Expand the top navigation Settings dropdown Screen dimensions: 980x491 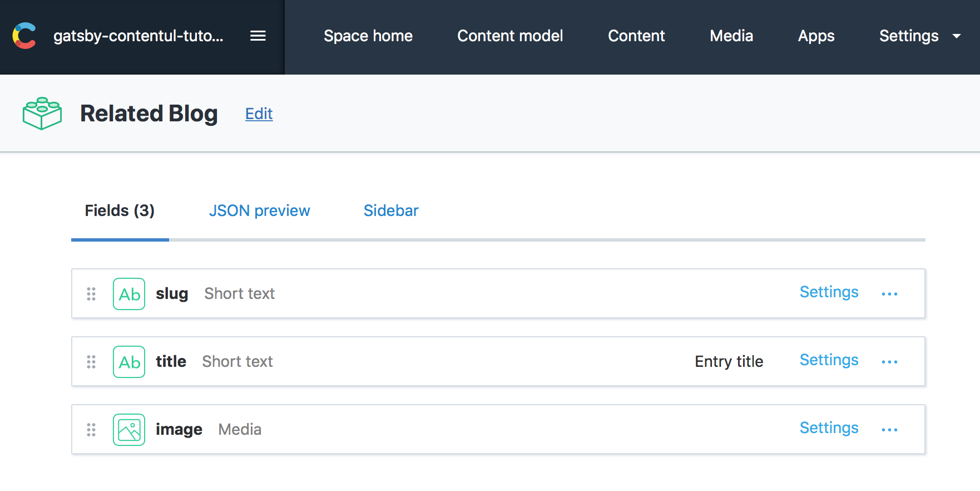(919, 36)
